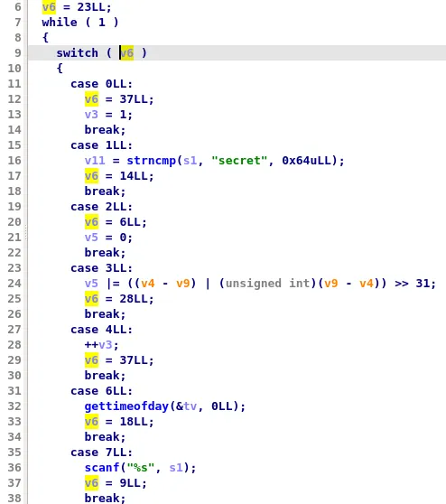Click the case 1LL label
The height and width of the screenshot is (504, 446).
click(x=101, y=145)
